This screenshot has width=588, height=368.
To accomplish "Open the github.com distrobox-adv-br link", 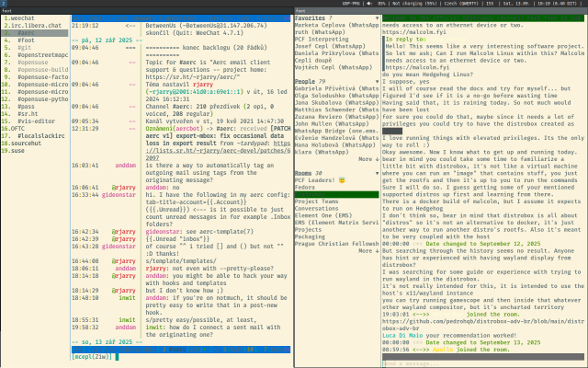I will click(483, 325).
